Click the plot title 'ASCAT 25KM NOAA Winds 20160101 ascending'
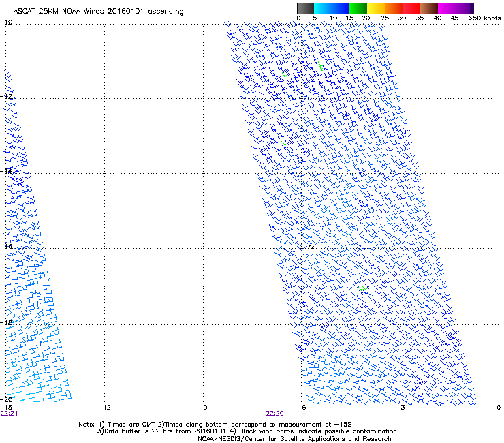This screenshot has height=443, width=504. point(98,11)
